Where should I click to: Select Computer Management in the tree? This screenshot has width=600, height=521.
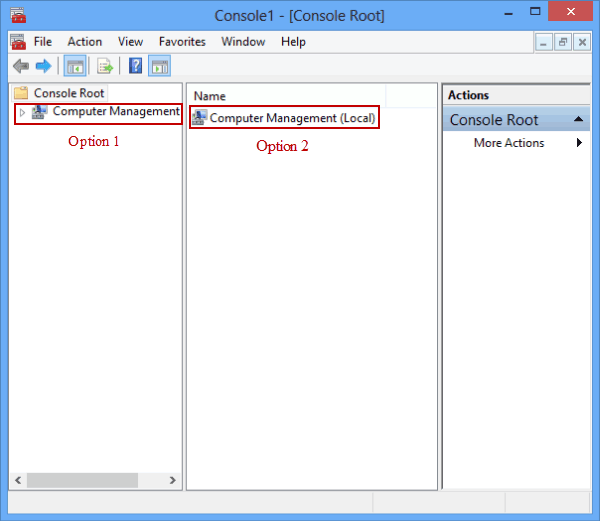[x=116, y=111]
